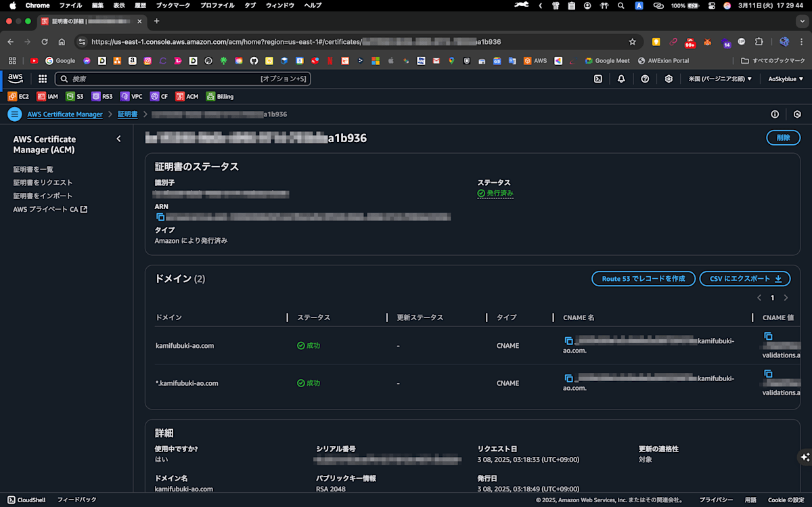Open the ファイル menu in menu bar
This screenshot has width=812, height=507.
[70, 5]
